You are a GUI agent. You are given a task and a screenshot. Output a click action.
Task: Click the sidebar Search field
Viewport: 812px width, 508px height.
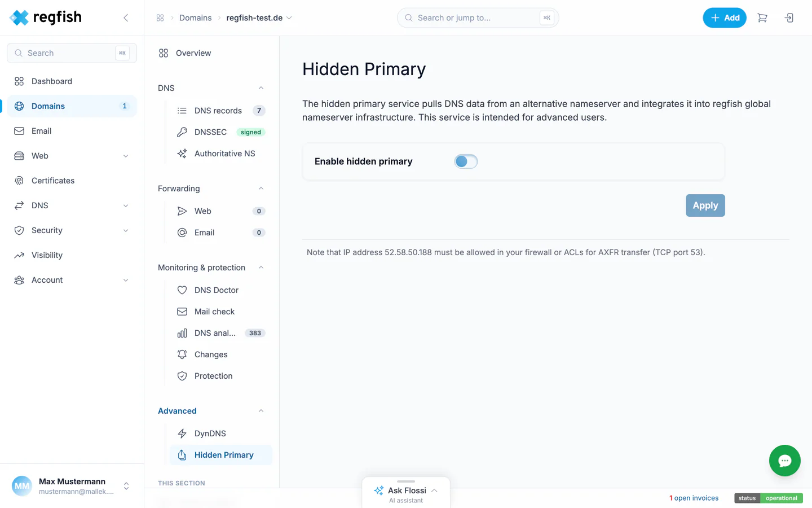(x=72, y=53)
